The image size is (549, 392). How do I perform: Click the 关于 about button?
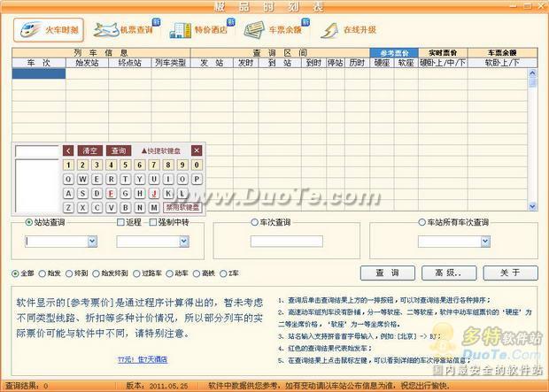pos(511,273)
